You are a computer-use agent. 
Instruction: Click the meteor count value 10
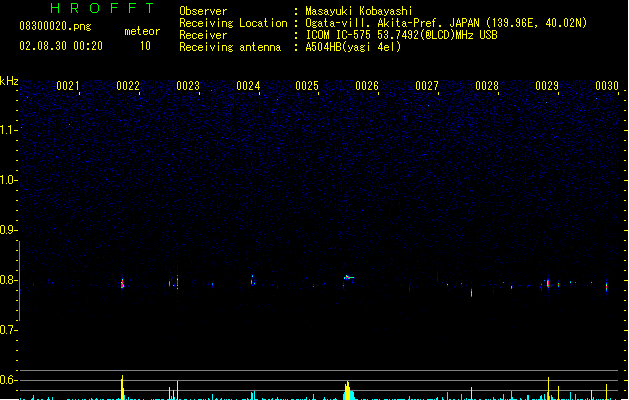(x=145, y=46)
